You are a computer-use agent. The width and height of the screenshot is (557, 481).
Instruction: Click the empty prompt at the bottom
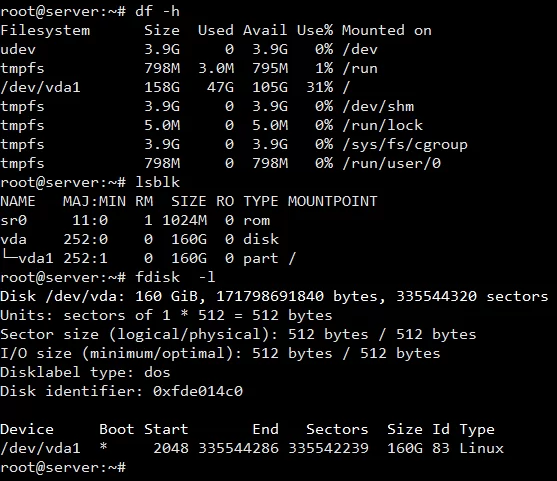point(63,467)
